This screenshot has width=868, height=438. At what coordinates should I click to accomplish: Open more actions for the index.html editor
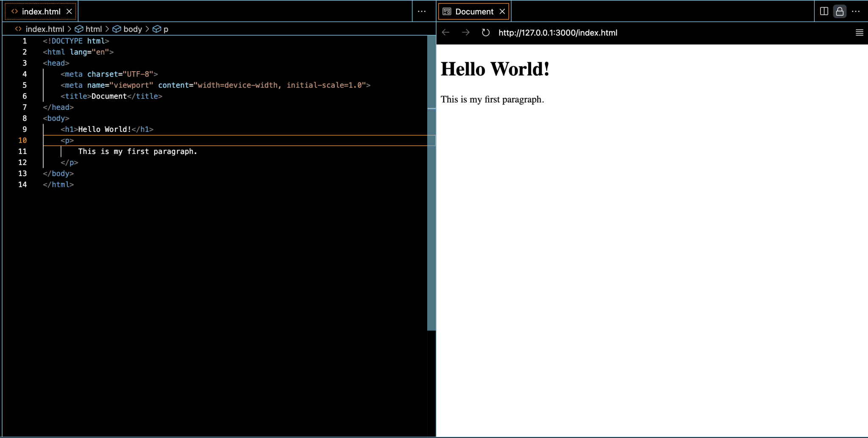422,11
